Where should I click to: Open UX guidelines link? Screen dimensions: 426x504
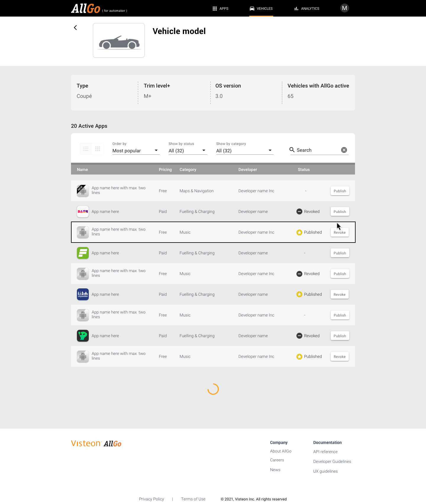[325, 471]
